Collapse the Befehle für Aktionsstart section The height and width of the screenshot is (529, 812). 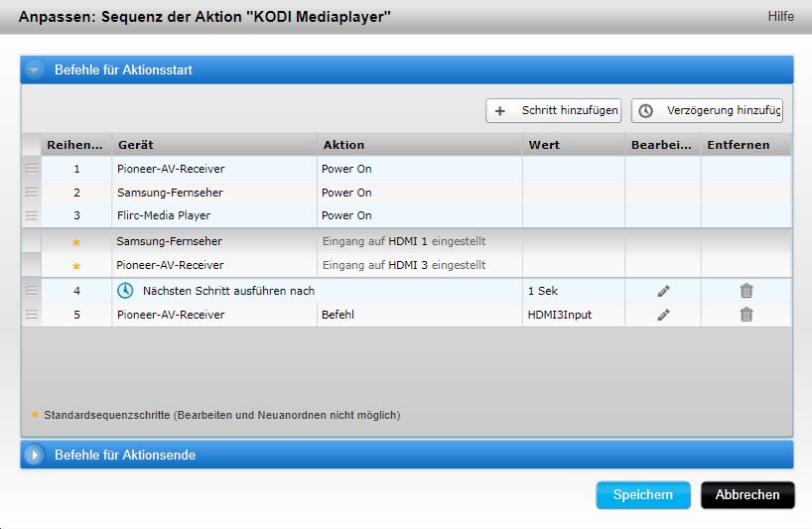tap(35, 70)
